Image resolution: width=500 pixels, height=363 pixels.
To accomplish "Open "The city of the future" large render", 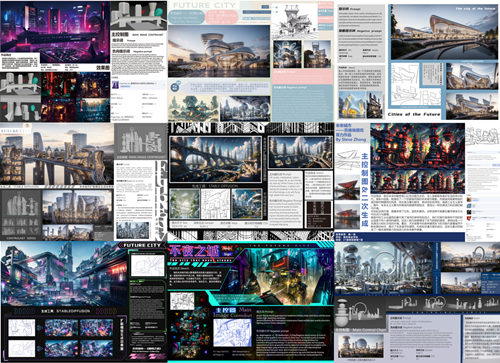I will [x=444, y=32].
